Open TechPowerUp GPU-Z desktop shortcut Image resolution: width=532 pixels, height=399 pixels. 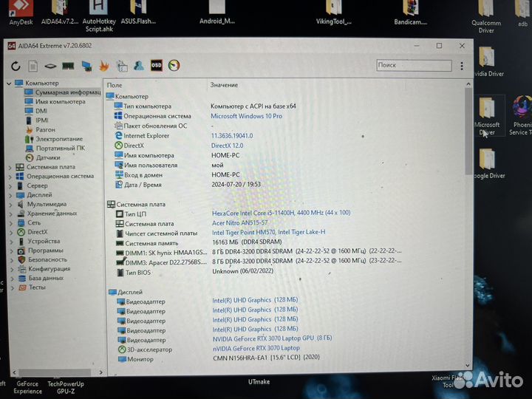(66, 386)
